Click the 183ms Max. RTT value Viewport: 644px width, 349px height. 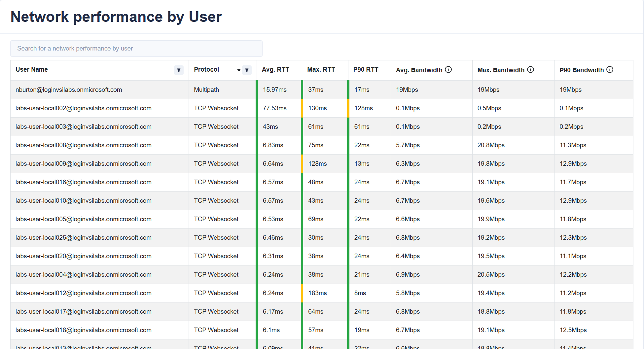tap(317, 293)
